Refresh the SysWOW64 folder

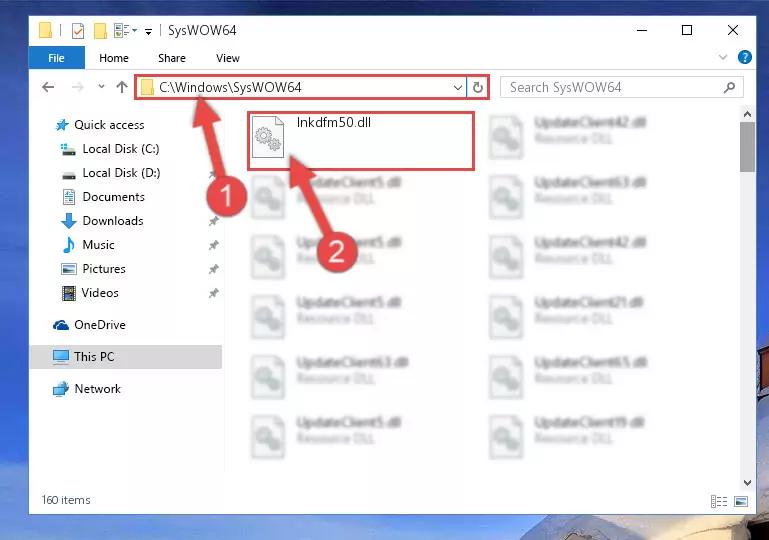coord(478,88)
